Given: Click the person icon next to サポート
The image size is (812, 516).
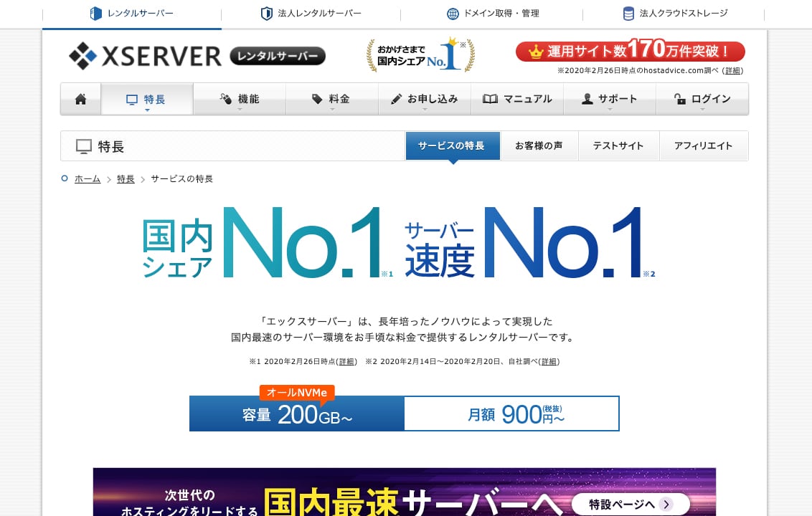Looking at the screenshot, I should (587, 98).
